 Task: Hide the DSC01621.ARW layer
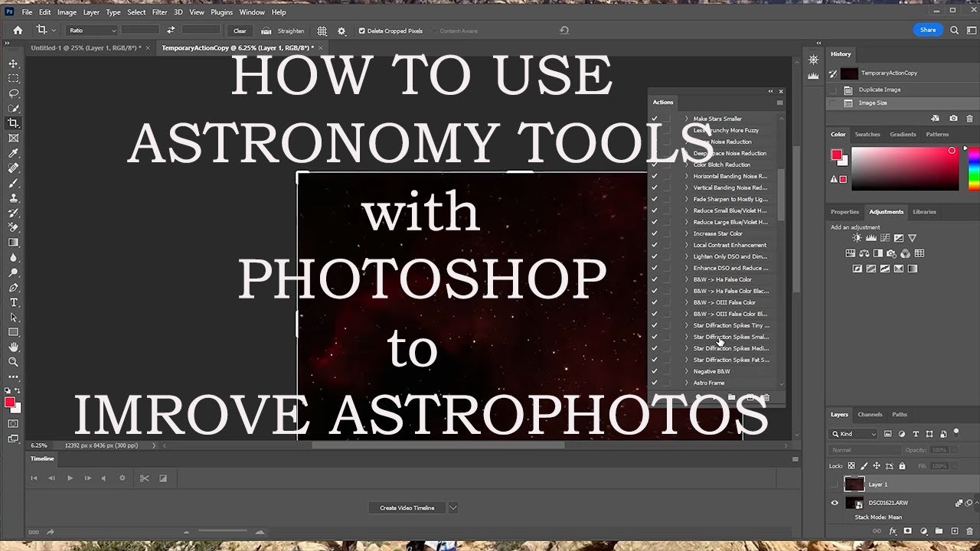click(x=835, y=503)
